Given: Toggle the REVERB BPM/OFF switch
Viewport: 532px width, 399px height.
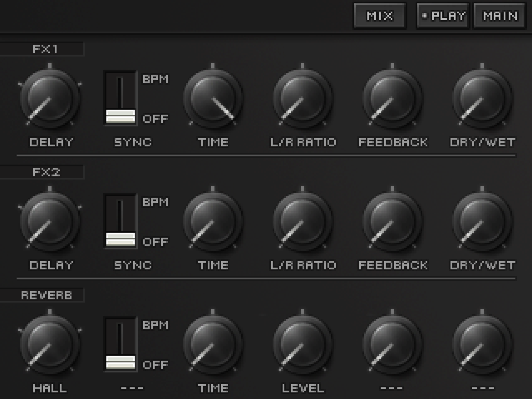Looking at the screenshot, I should pyautogui.click(x=120, y=344).
